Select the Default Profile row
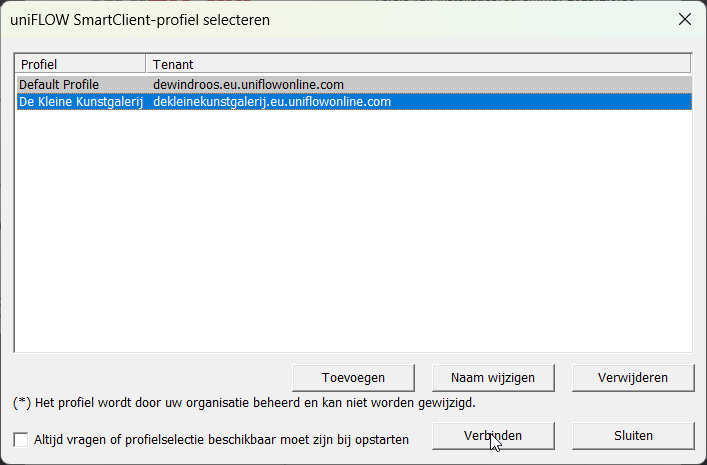This screenshot has width=707, height=465. coord(59,85)
